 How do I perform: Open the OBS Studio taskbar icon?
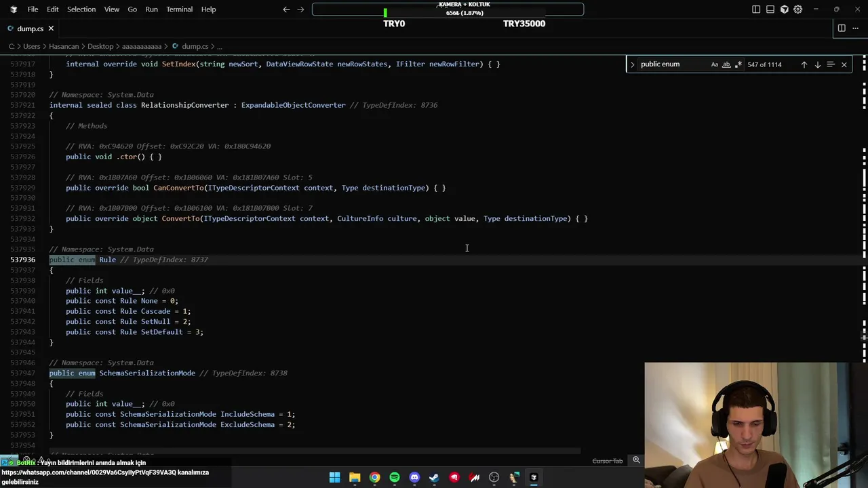494,477
